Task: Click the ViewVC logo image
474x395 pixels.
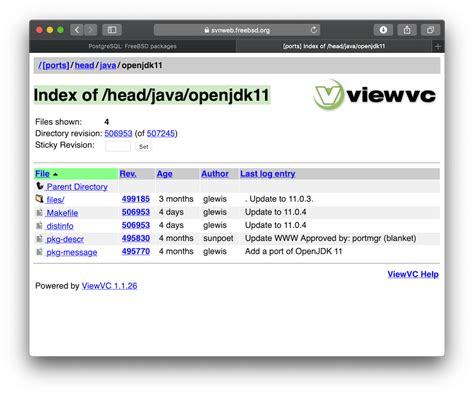Action: tap(374, 95)
